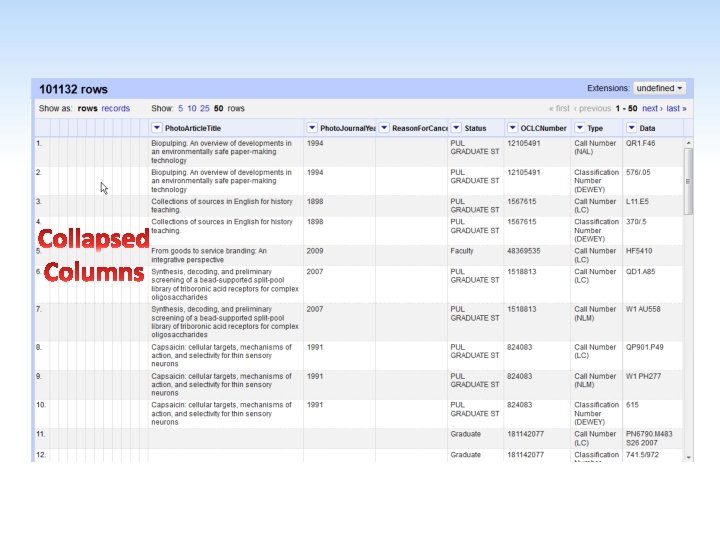The width and height of the screenshot is (720, 540).
Task: Select cell 'QR1.F46' in Data column
Action: tap(641, 143)
